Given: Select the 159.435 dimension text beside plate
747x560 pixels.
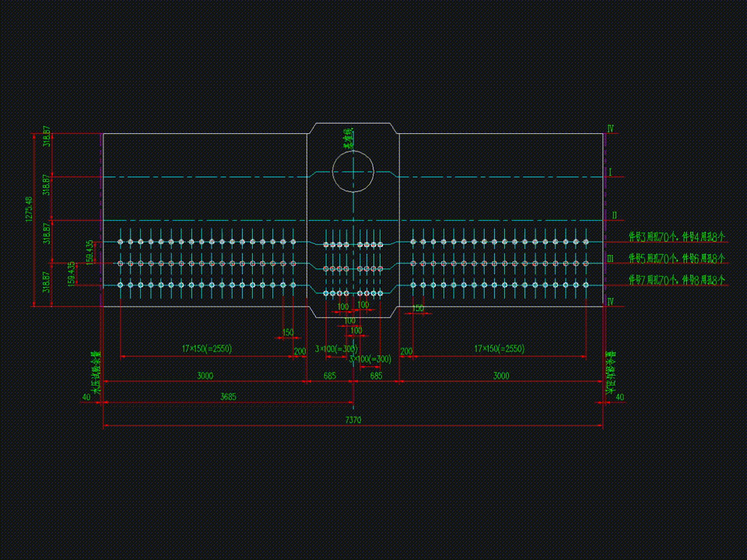Looking at the screenshot, I should [72, 274].
